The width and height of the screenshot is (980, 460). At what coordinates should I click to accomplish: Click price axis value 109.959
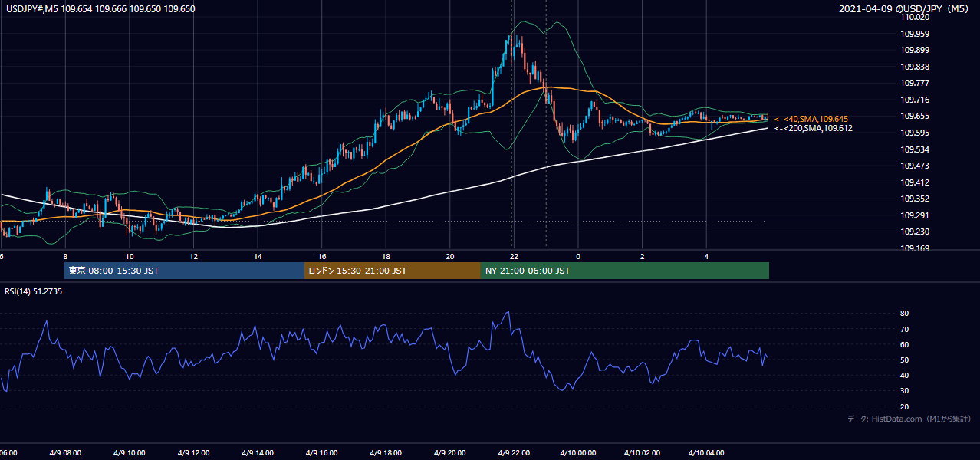[x=916, y=34]
